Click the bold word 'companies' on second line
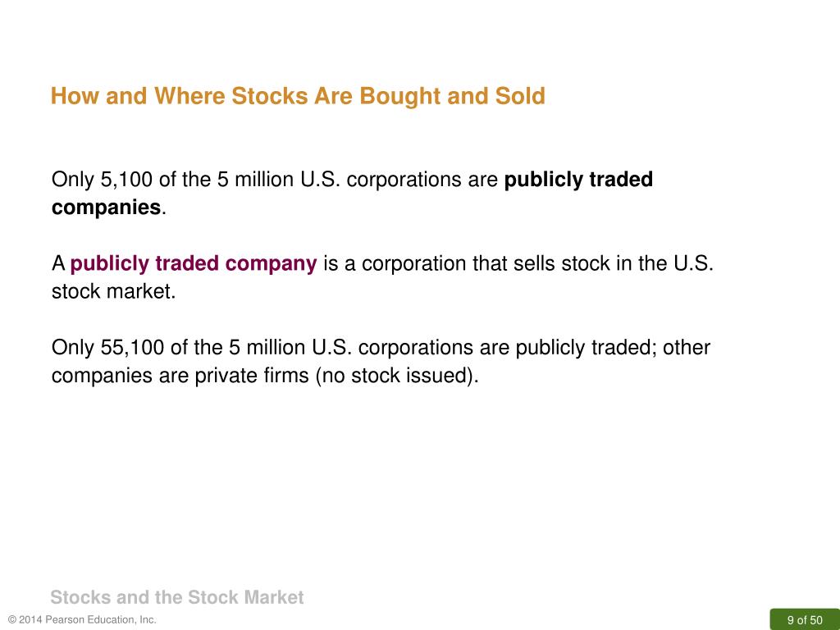Image resolution: width=840 pixels, height=630 pixels. 106,208
